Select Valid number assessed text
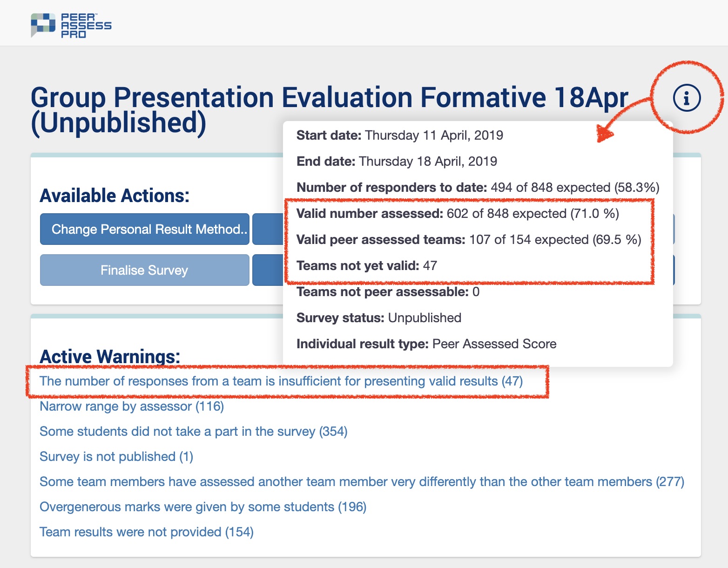The width and height of the screenshot is (728, 568). tap(458, 214)
